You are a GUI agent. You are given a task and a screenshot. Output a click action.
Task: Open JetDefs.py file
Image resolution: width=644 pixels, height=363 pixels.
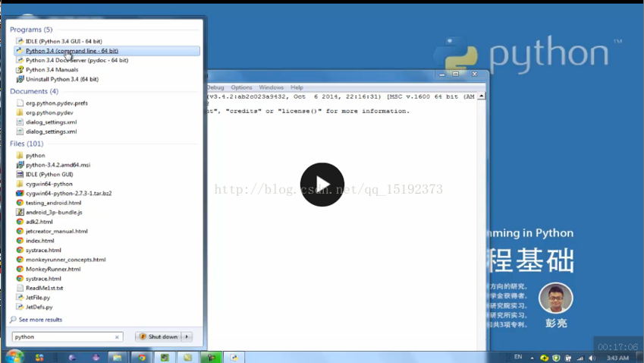(39, 307)
